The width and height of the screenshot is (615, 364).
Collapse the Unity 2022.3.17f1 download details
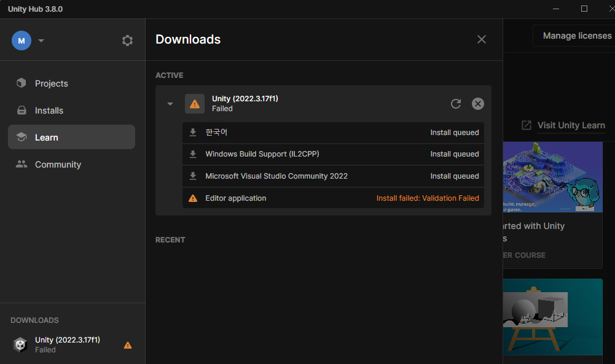pos(170,104)
